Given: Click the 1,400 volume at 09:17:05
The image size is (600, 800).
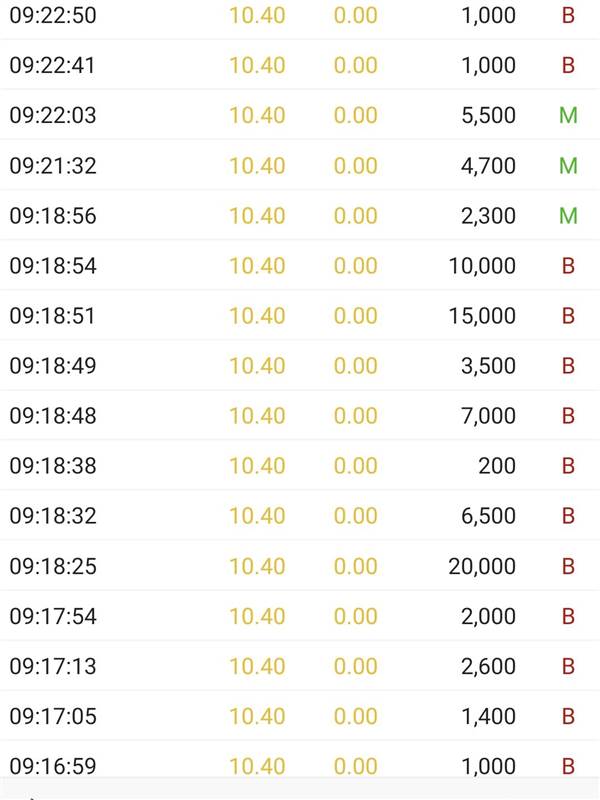Looking at the screenshot, I should click(488, 716).
